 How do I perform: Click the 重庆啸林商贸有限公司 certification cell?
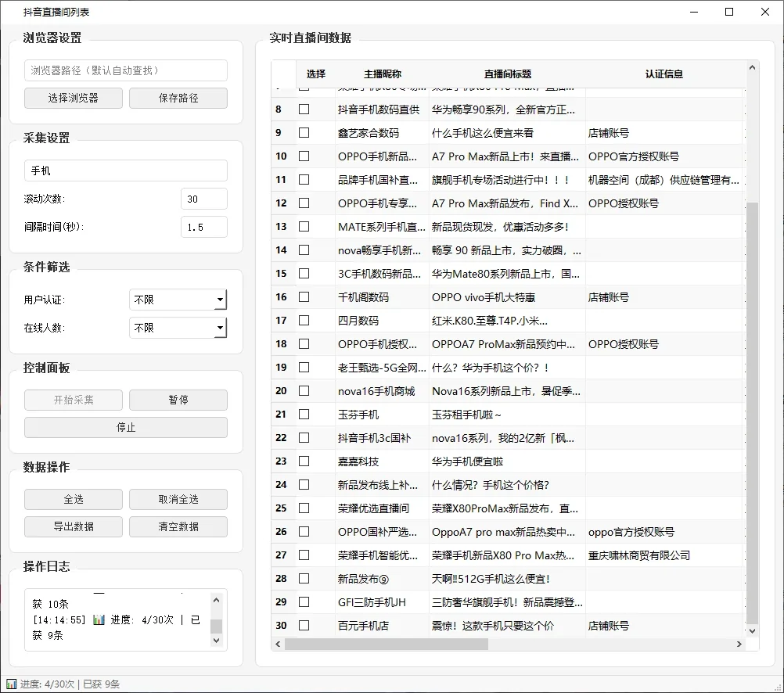coord(664,555)
